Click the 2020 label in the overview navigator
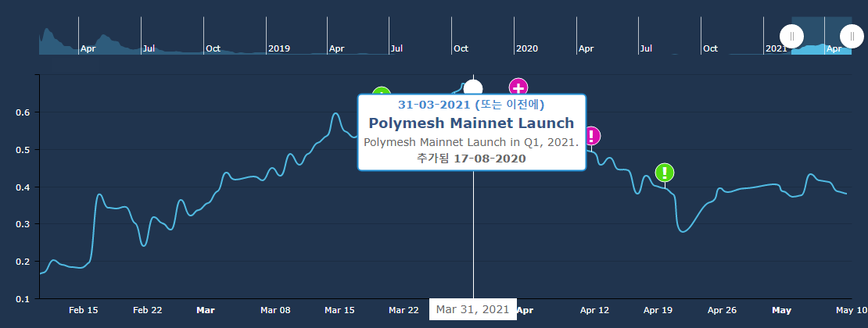Image resolution: width=868 pixels, height=328 pixels. pyautogui.click(x=527, y=48)
